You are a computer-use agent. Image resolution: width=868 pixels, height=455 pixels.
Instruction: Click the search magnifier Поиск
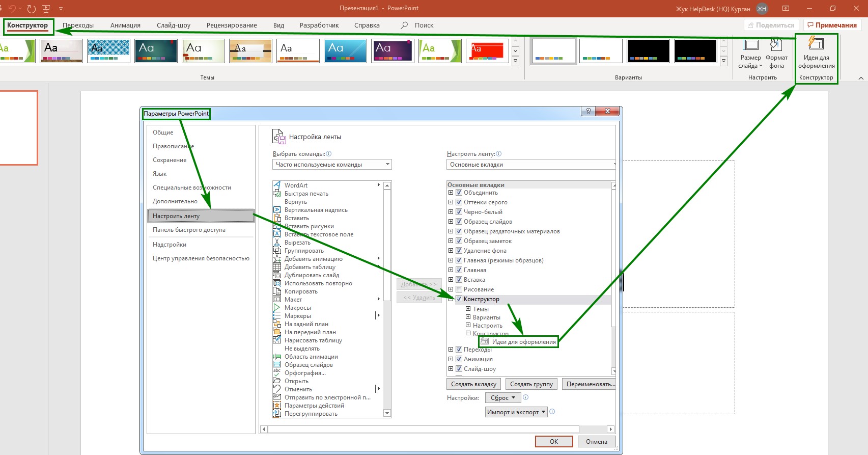404,25
